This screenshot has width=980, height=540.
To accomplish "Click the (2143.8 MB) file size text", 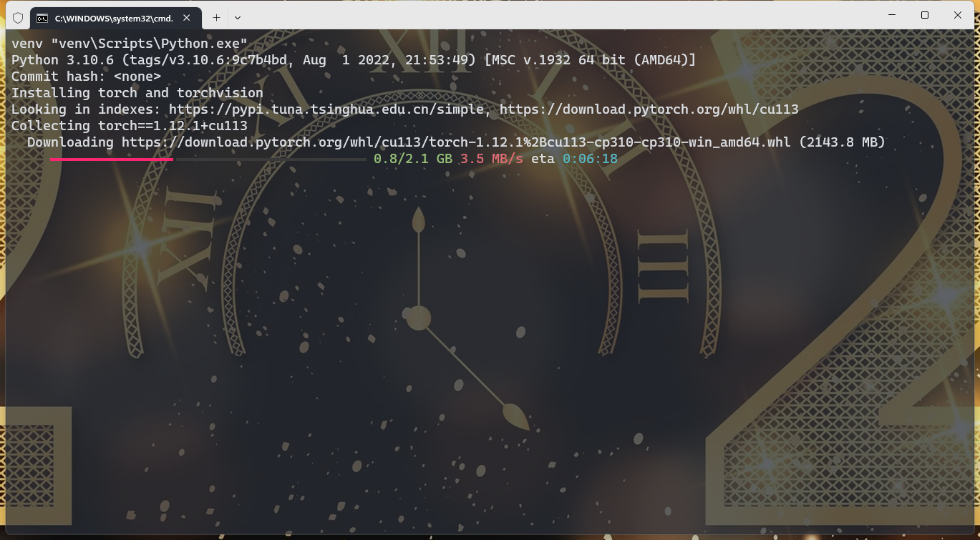I will 843,142.
